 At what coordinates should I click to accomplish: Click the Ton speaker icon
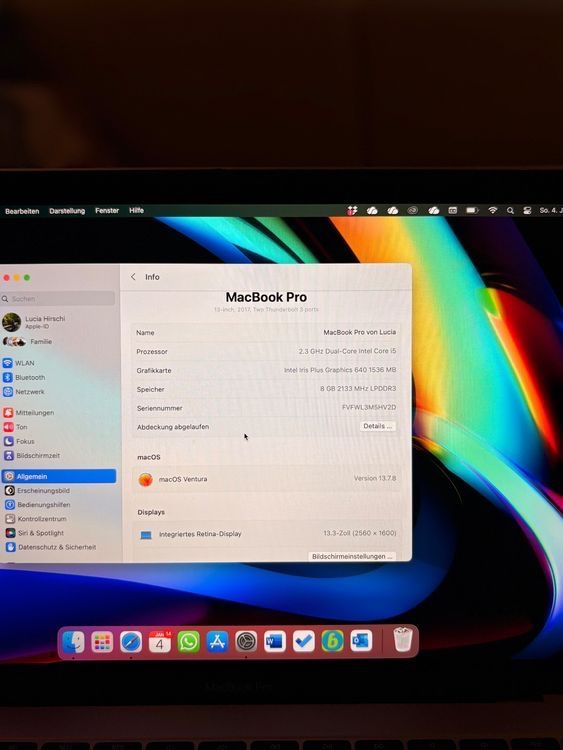click(9, 427)
